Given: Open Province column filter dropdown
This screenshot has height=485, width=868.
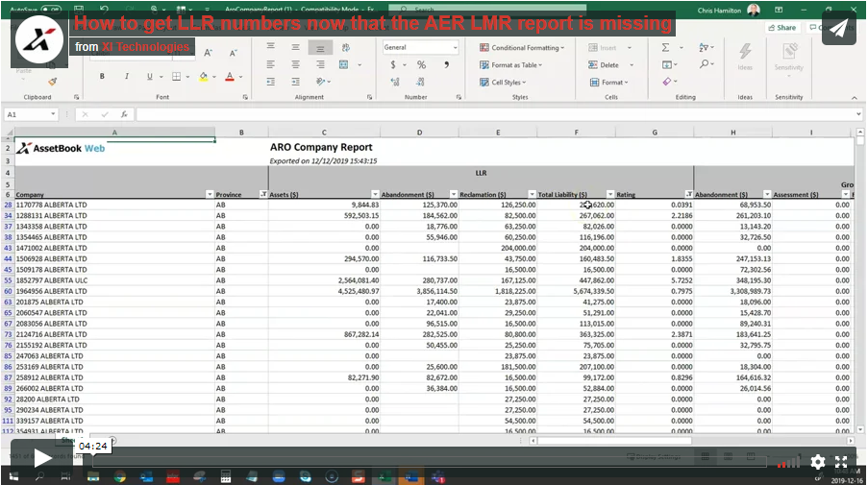Looking at the screenshot, I should (x=263, y=195).
